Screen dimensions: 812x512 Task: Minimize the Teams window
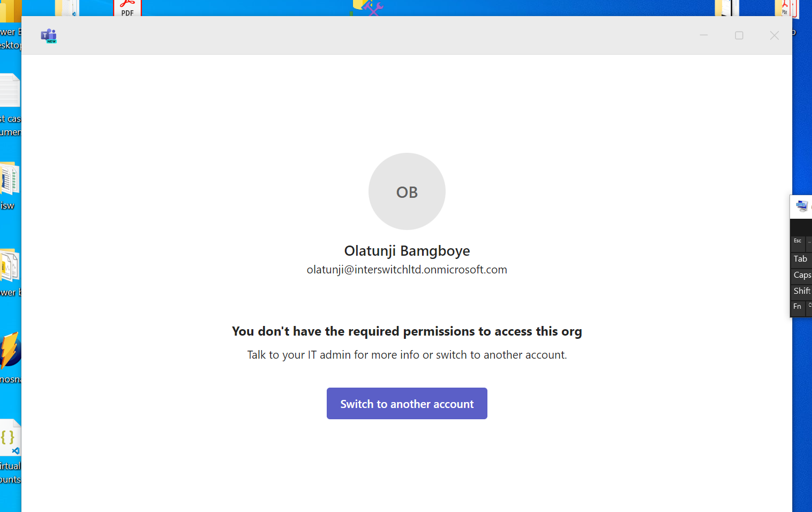coord(704,35)
